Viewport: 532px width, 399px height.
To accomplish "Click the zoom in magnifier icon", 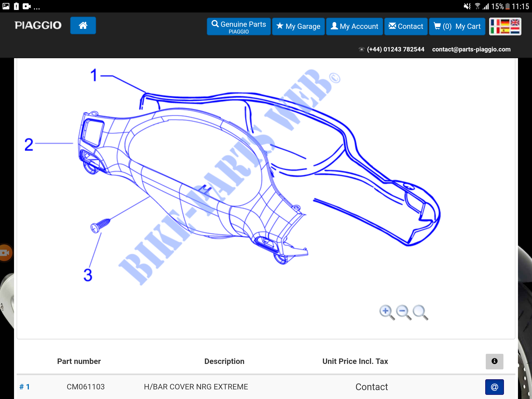I will pyautogui.click(x=386, y=312).
